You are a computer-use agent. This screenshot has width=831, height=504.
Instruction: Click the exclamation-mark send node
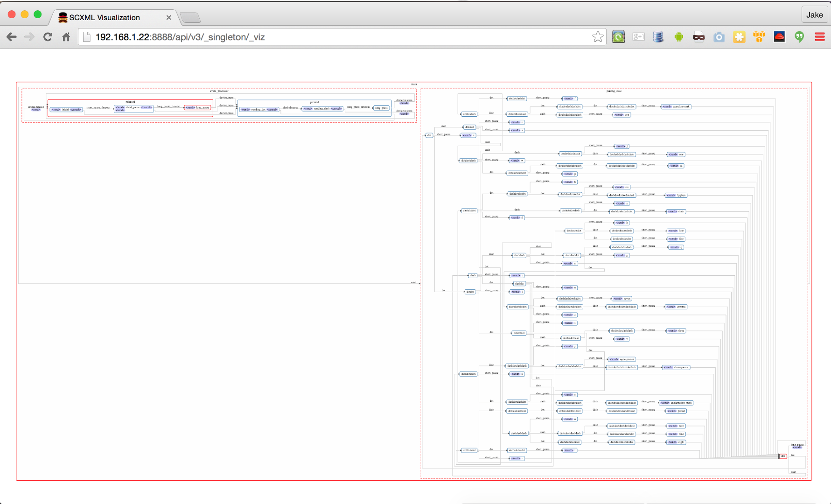pyautogui.click(x=676, y=403)
